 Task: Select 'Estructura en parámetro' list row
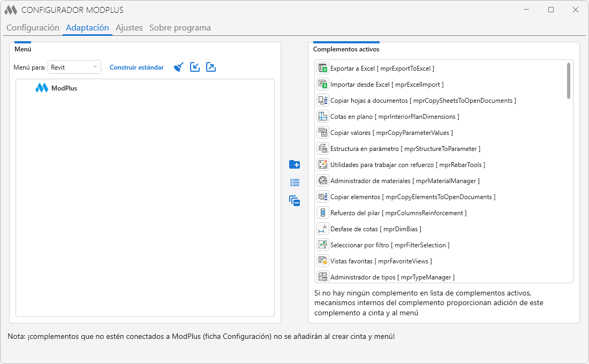coord(440,149)
